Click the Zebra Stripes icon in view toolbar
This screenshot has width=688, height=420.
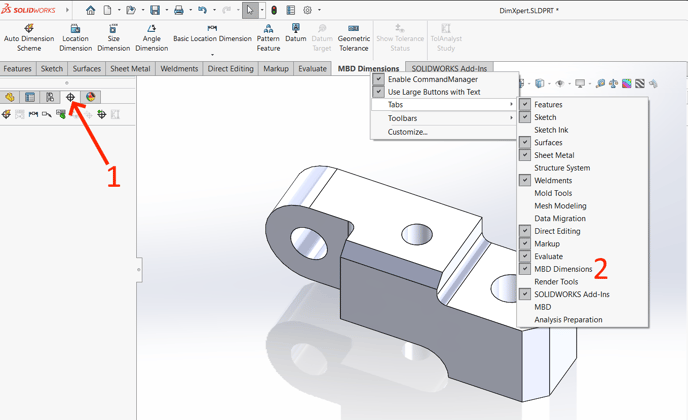point(640,83)
